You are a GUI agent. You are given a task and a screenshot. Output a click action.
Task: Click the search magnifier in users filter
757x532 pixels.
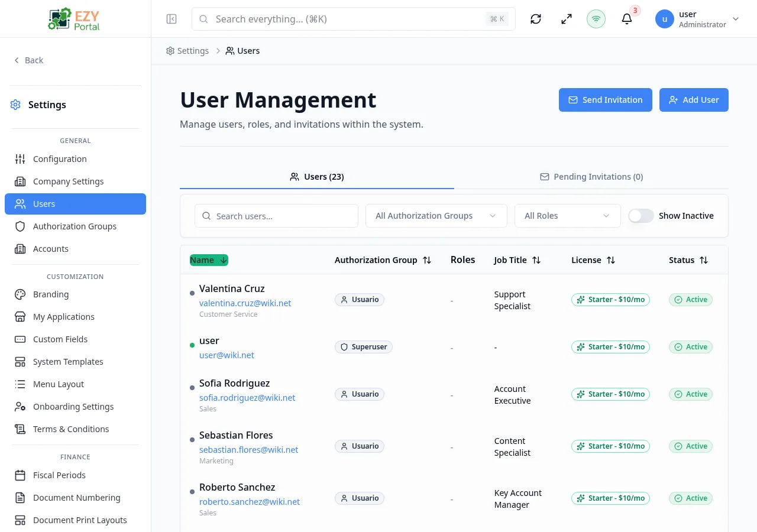(x=206, y=216)
